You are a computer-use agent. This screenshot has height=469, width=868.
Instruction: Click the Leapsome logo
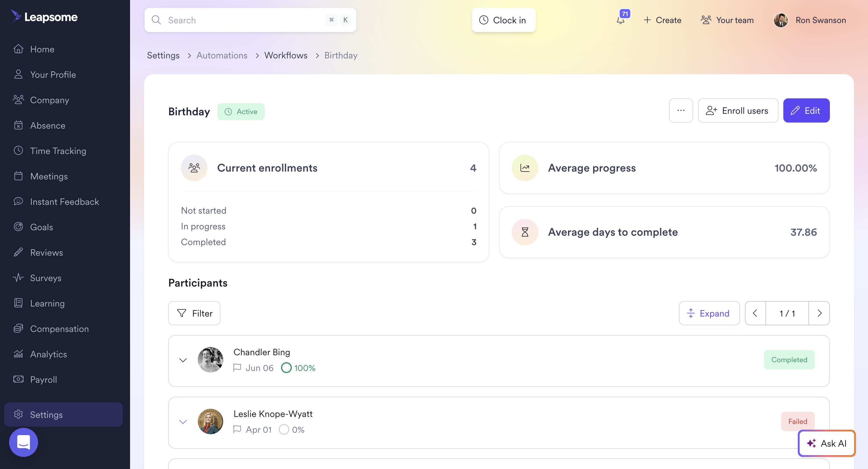point(44,17)
